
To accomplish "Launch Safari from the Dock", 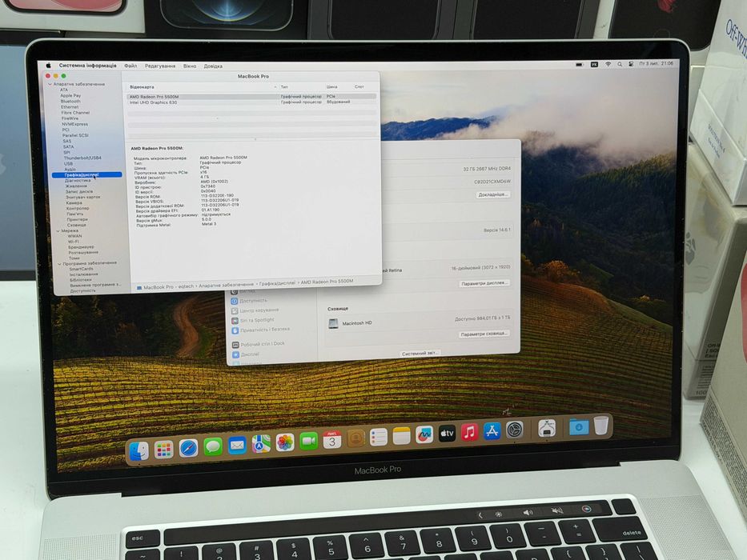I will [x=188, y=448].
